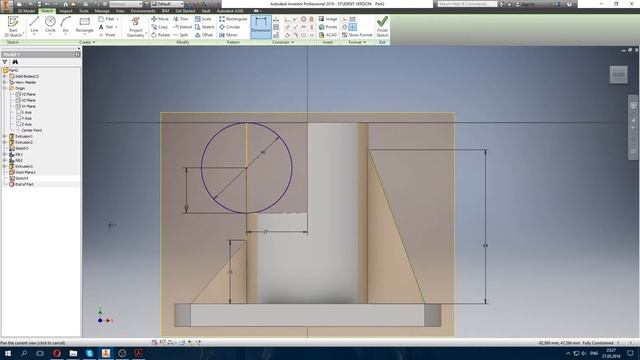Select Part2 root in browser
This screenshot has height=360, width=640.
[x=11, y=70]
